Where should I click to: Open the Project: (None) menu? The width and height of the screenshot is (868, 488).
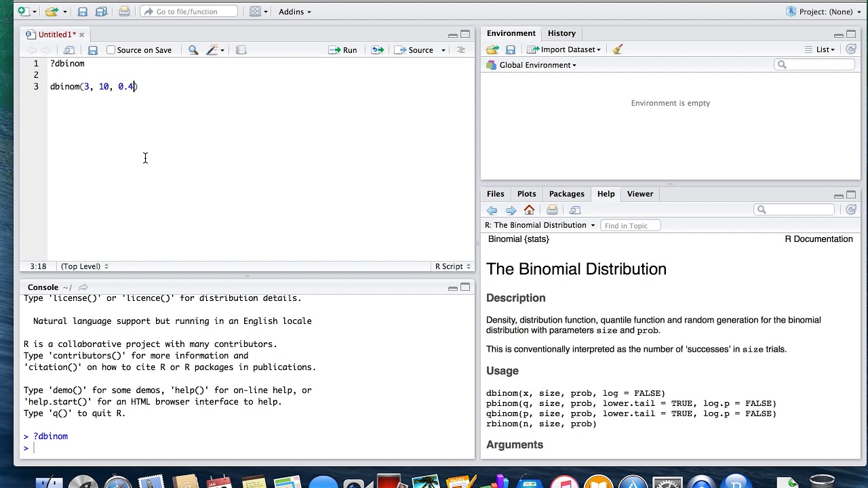pos(824,12)
